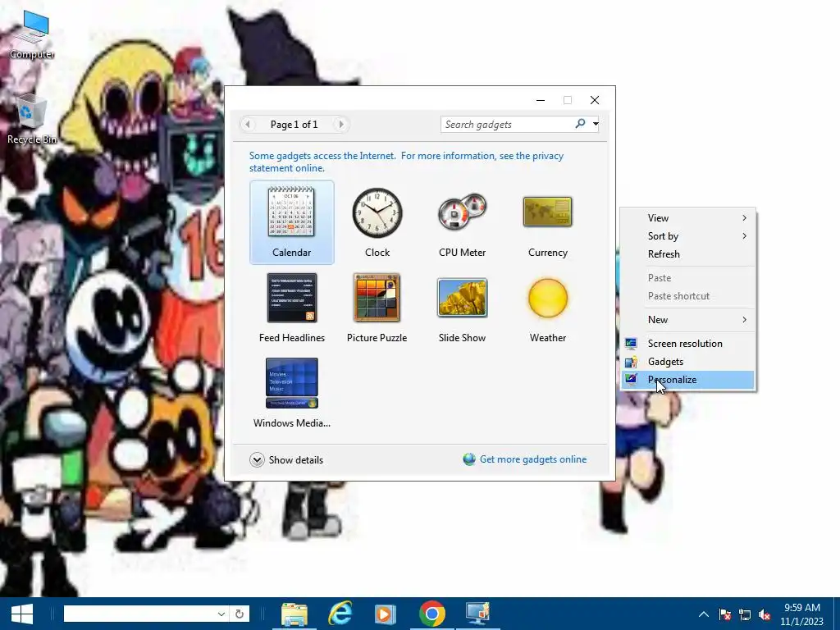Switch to Google Chrome on taskbar
The height and width of the screenshot is (630, 840).
pos(431,614)
